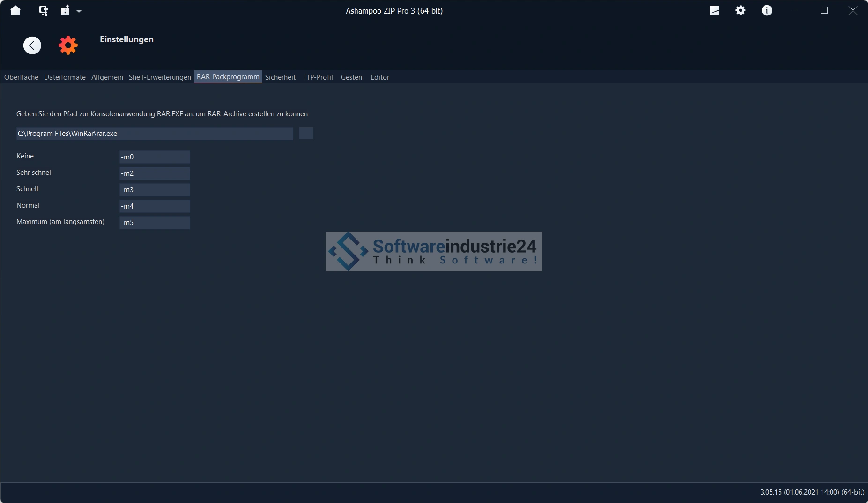
Task: Go to the Shell-Erweiterungen tab
Action: (x=160, y=77)
